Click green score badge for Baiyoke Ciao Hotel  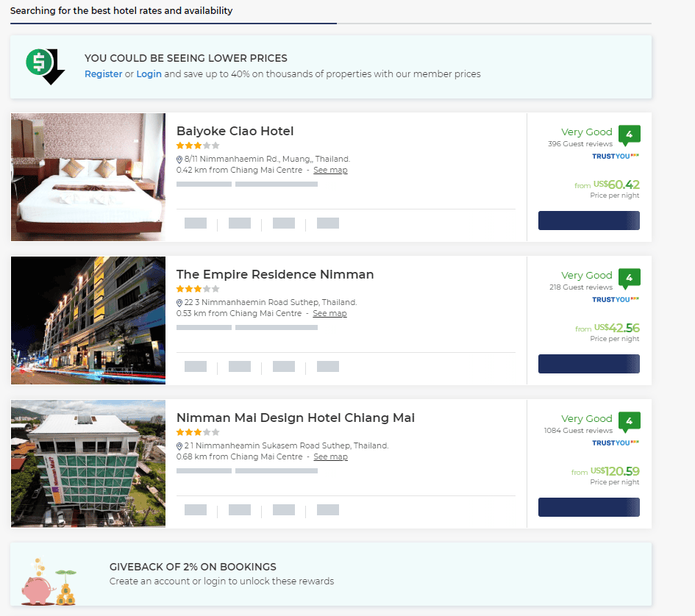pos(629,135)
